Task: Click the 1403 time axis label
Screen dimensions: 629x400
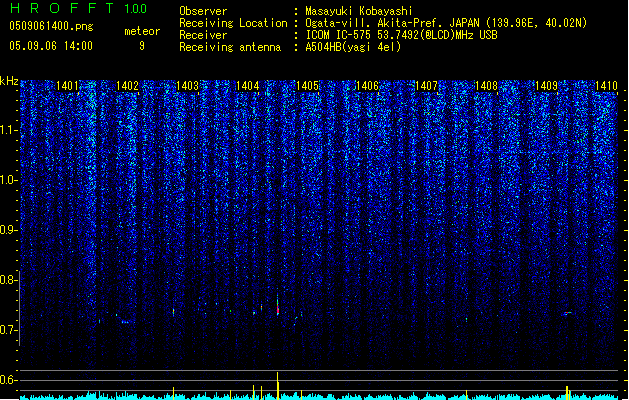Action: 187,86
